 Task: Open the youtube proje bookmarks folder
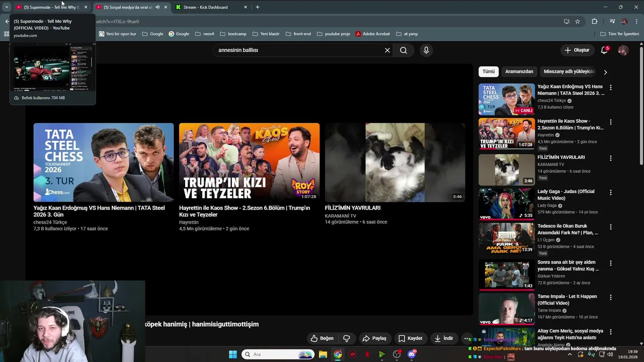tap(333, 34)
